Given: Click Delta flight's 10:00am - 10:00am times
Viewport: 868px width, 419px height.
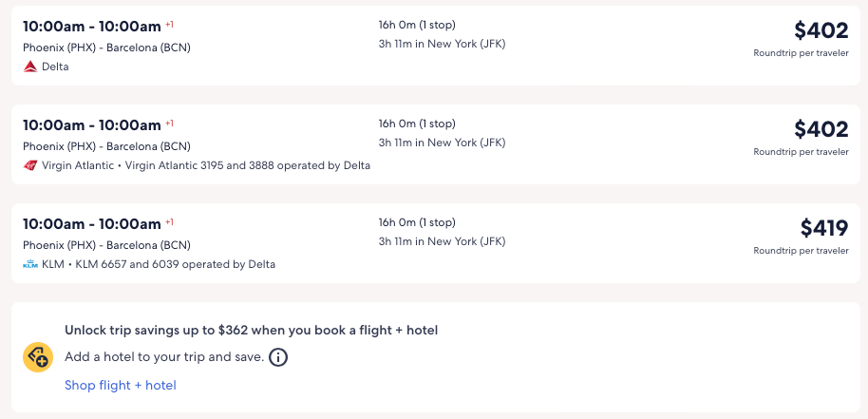Looking at the screenshot, I should click(92, 26).
